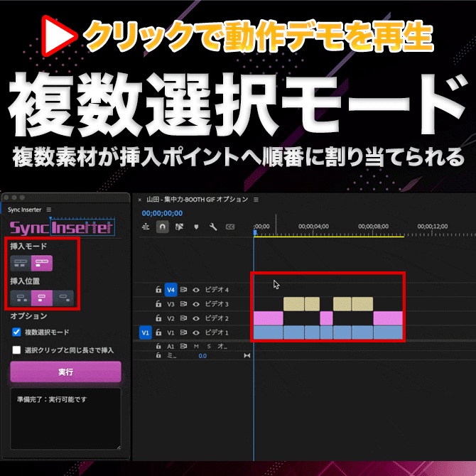Toggle sync lock on ビデオ 4

183,290
